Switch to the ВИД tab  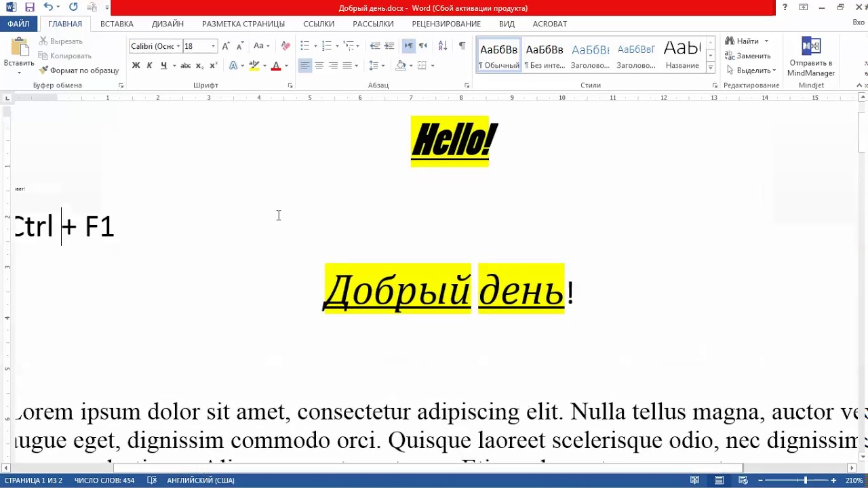507,24
